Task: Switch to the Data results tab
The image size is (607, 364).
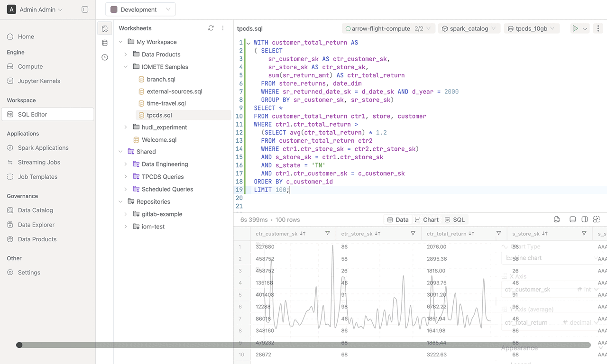Action: click(398, 219)
